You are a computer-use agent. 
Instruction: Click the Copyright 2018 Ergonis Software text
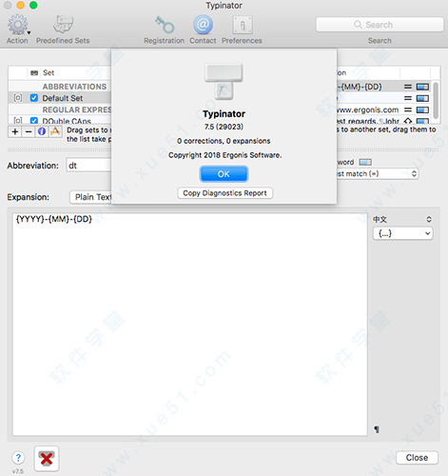224,155
